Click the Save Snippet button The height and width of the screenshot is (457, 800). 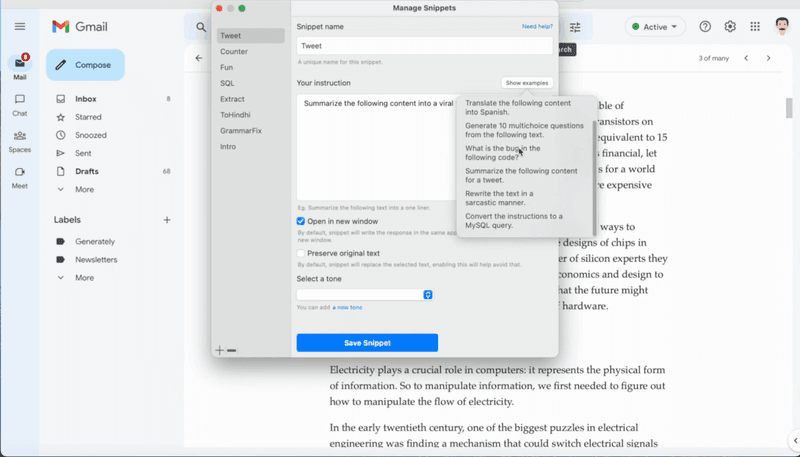click(x=367, y=343)
